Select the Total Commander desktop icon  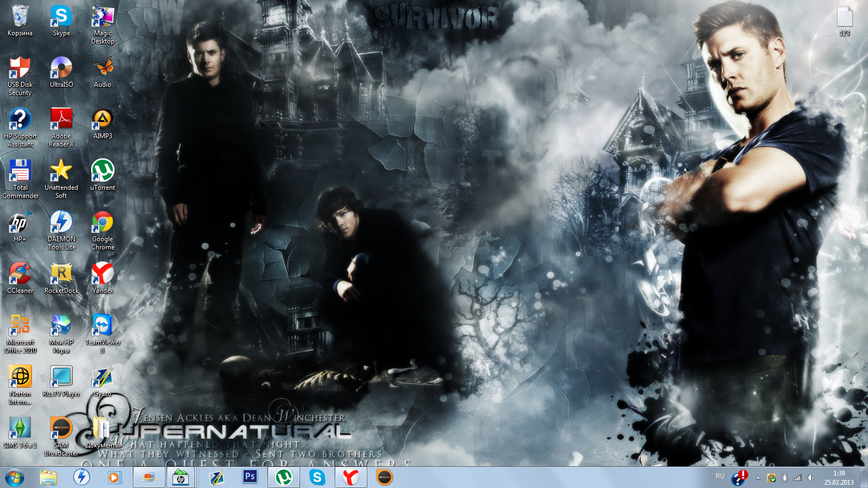(x=20, y=171)
